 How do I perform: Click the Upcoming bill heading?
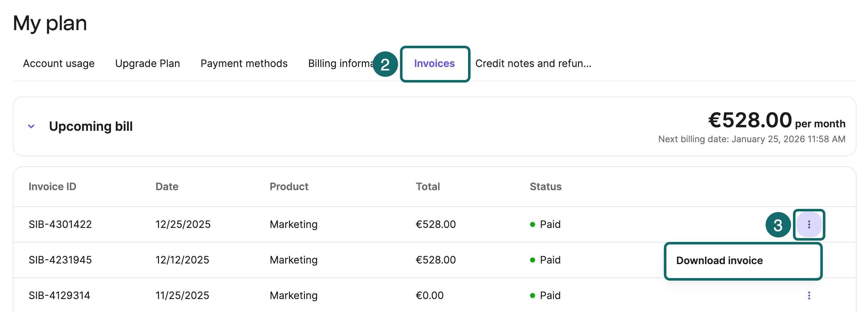pos(91,127)
